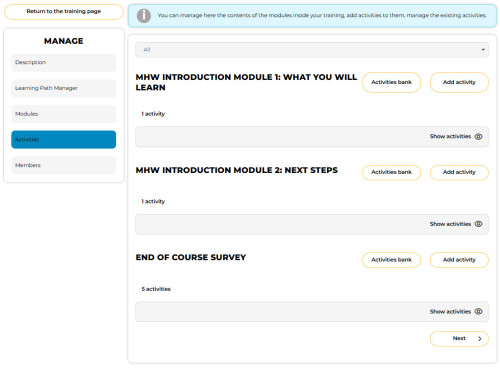Return to the training page
The width and height of the screenshot is (500, 369).
click(64, 12)
